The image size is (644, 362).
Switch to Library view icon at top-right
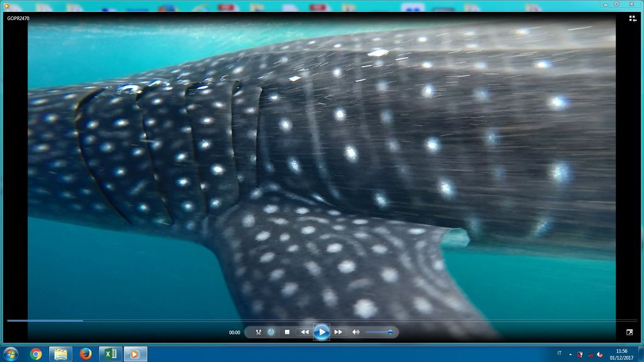click(x=633, y=19)
